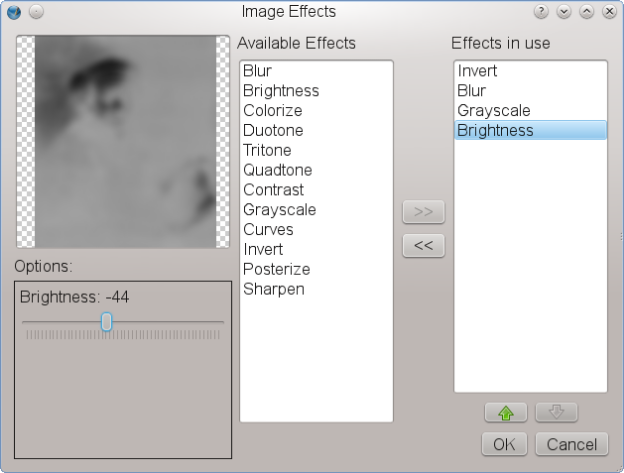Highlight the Brightness entry in use

coord(496,131)
